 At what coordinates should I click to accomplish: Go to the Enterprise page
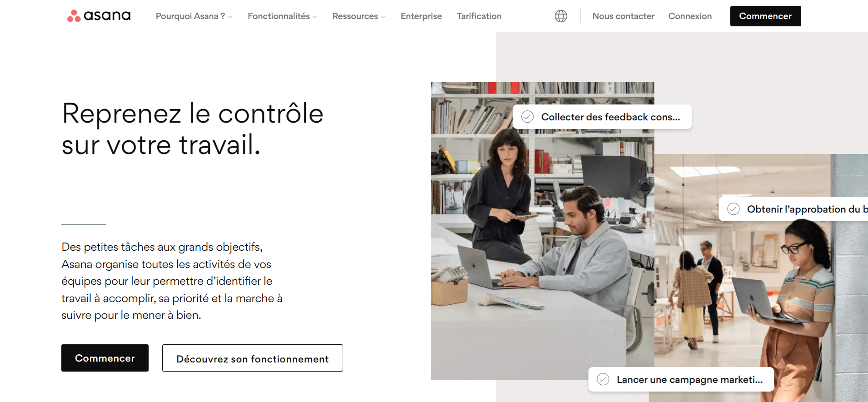pyautogui.click(x=421, y=16)
